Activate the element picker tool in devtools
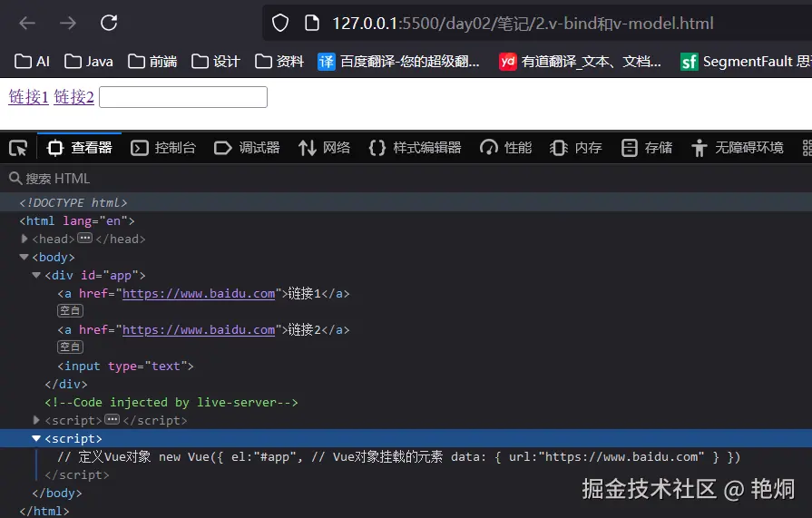The height and width of the screenshot is (518, 812). tap(18, 148)
